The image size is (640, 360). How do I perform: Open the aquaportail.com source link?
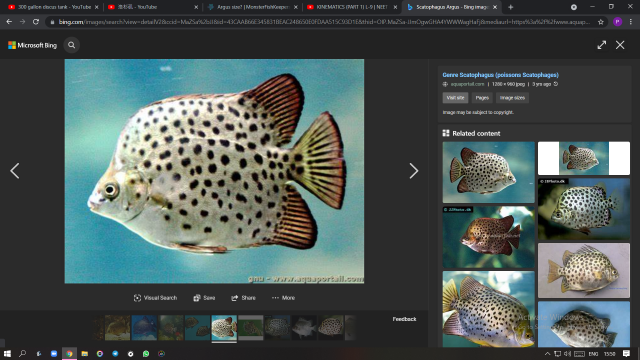pyautogui.click(x=467, y=84)
